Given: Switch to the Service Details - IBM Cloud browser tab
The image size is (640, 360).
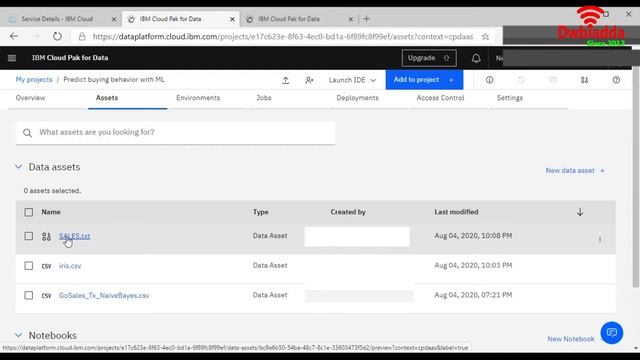Looking at the screenshot, I should [57, 19].
